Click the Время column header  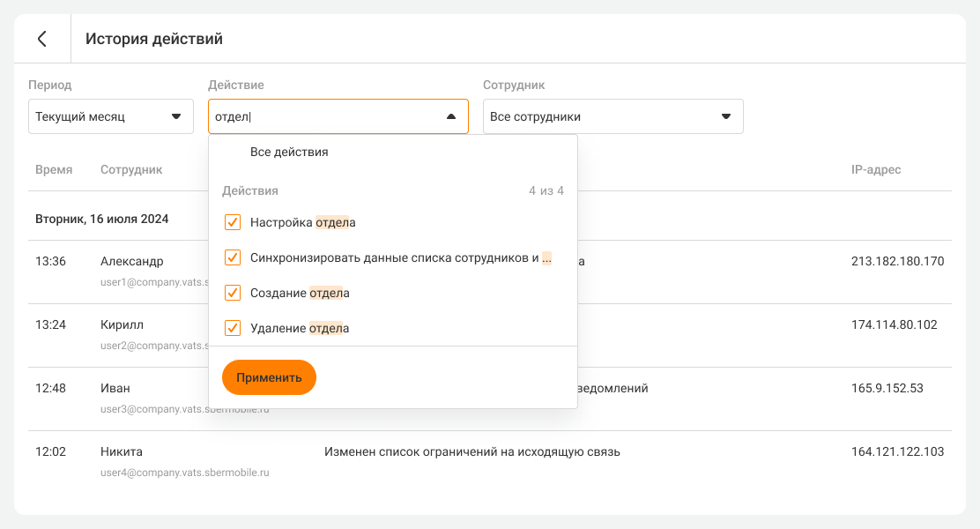pyautogui.click(x=54, y=169)
